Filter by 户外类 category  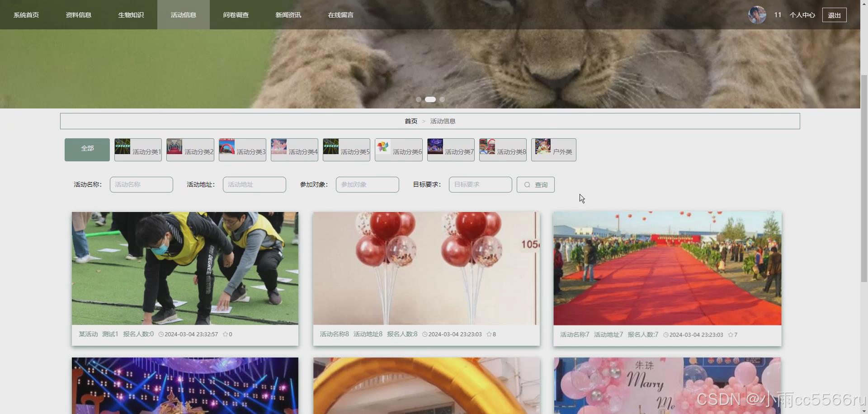coord(554,150)
